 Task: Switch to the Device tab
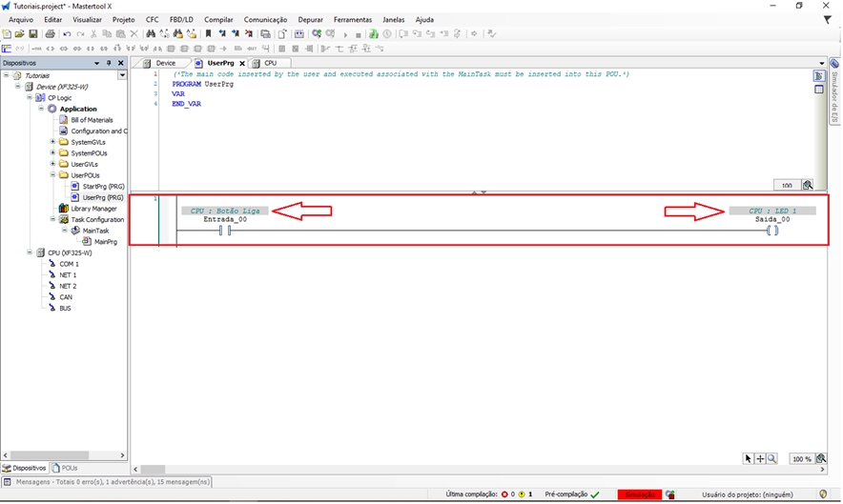coord(165,63)
